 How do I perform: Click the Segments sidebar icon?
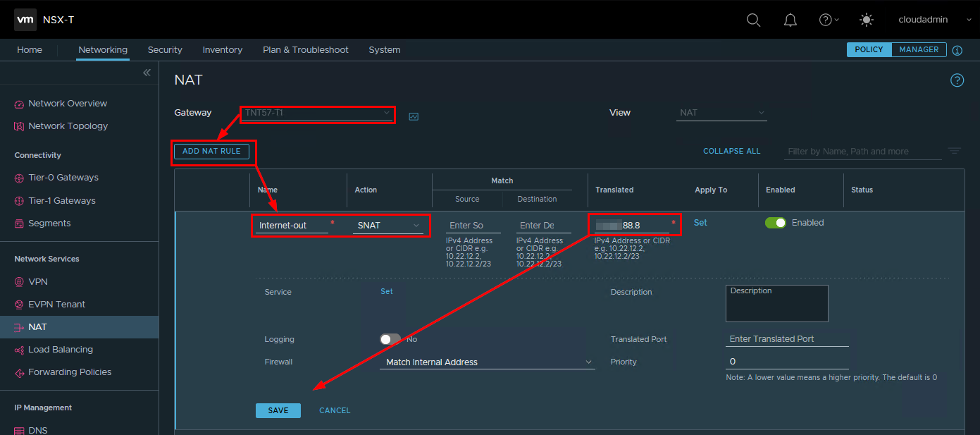19,223
